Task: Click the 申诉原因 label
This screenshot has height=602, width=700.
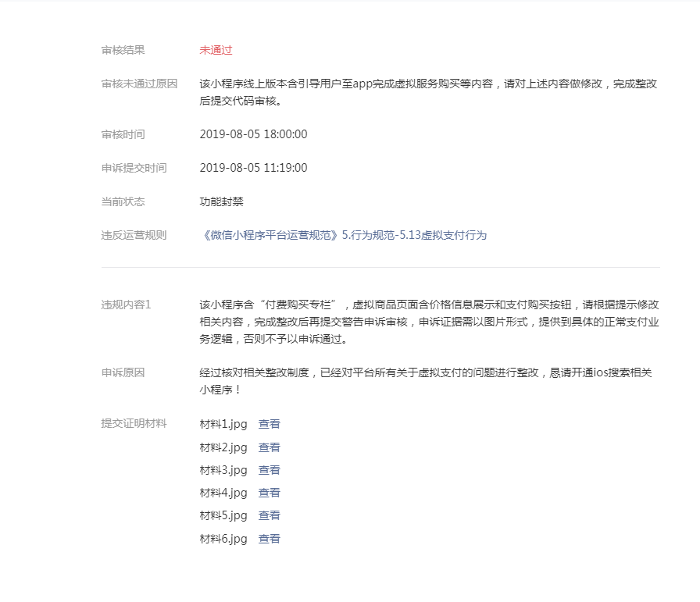Action: pos(123,372)
